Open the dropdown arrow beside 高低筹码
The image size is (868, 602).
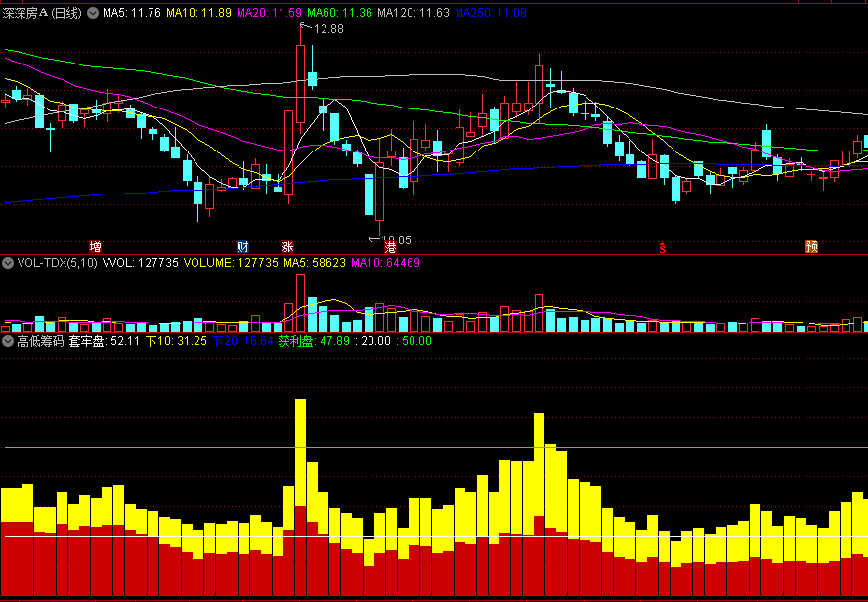point(7,341)
